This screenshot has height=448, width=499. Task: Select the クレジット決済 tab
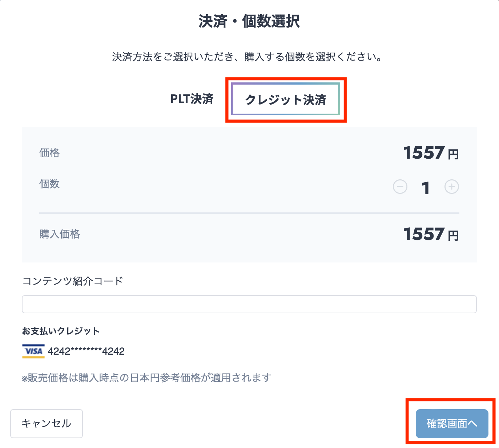[x=286, y=99]
